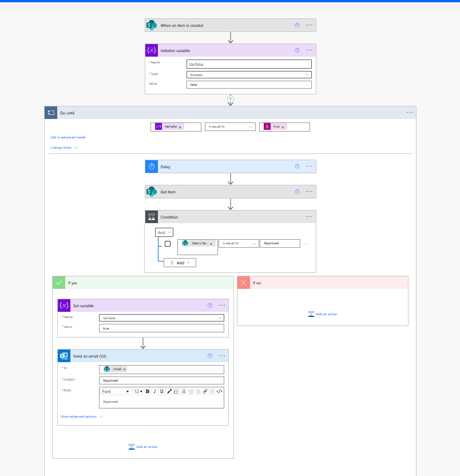460x476 pixels.
Task: Open the And operator dropdown in Condition
Action: point(165,232)
